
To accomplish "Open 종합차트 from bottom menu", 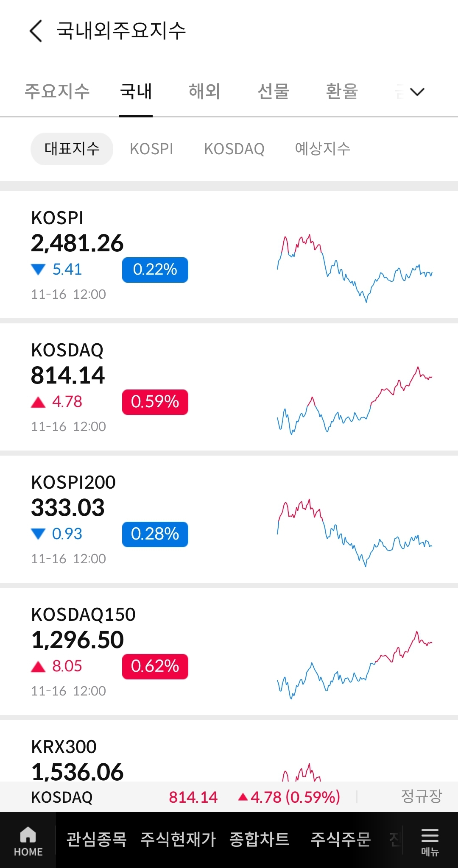I will 260,839.
